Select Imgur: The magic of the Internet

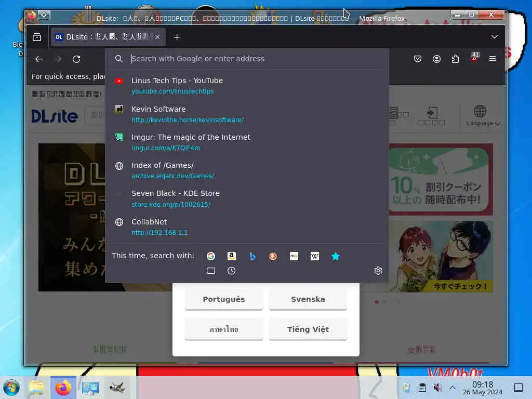tap(248, 142)
